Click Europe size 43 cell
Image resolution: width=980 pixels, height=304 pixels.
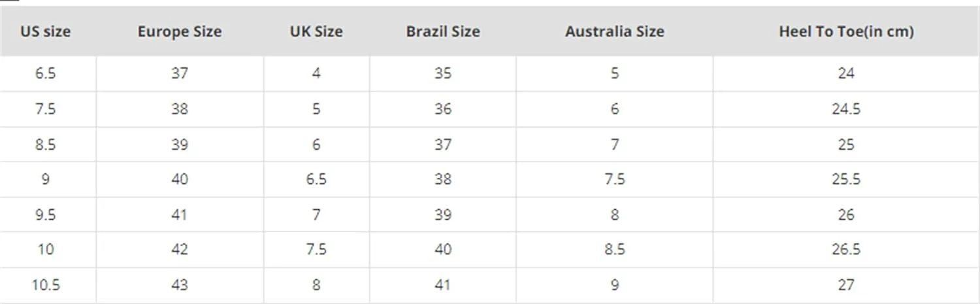point(180,285)
